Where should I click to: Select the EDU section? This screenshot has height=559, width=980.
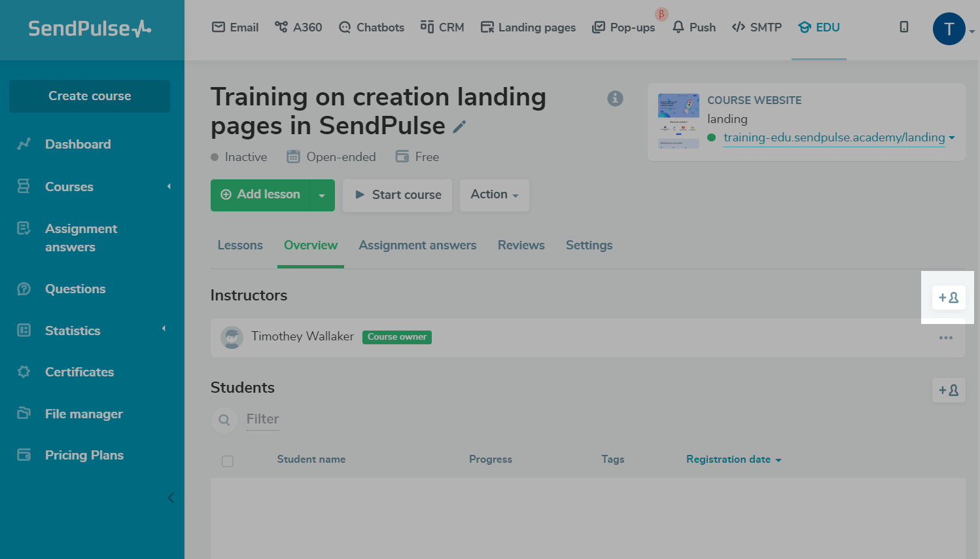pyautogui.click(x=819, y=27)
